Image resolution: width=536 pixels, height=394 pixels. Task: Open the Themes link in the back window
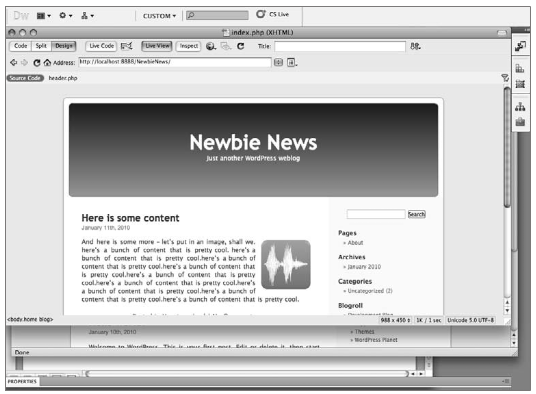(x=364, y=331)
